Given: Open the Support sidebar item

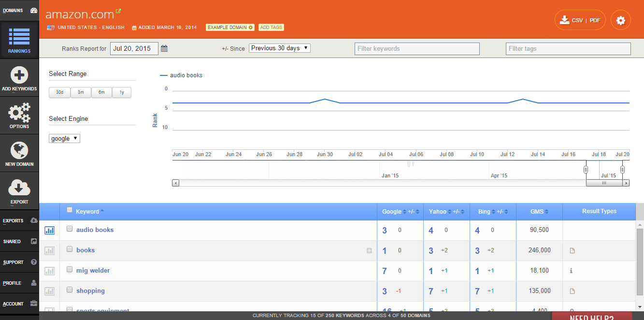Looking at the screenshot, I should click(19, 262).
